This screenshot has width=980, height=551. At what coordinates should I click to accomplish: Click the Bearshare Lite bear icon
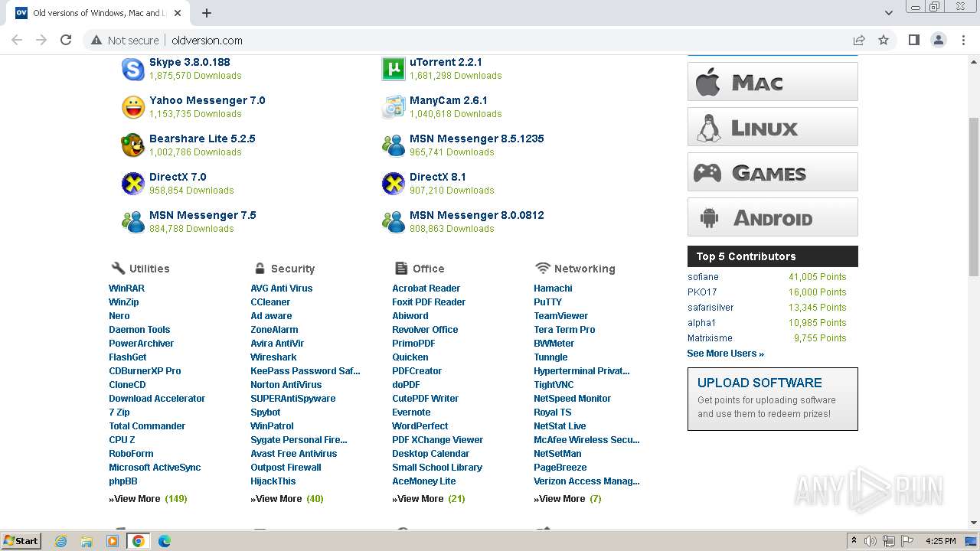click(x=133, y=145)
